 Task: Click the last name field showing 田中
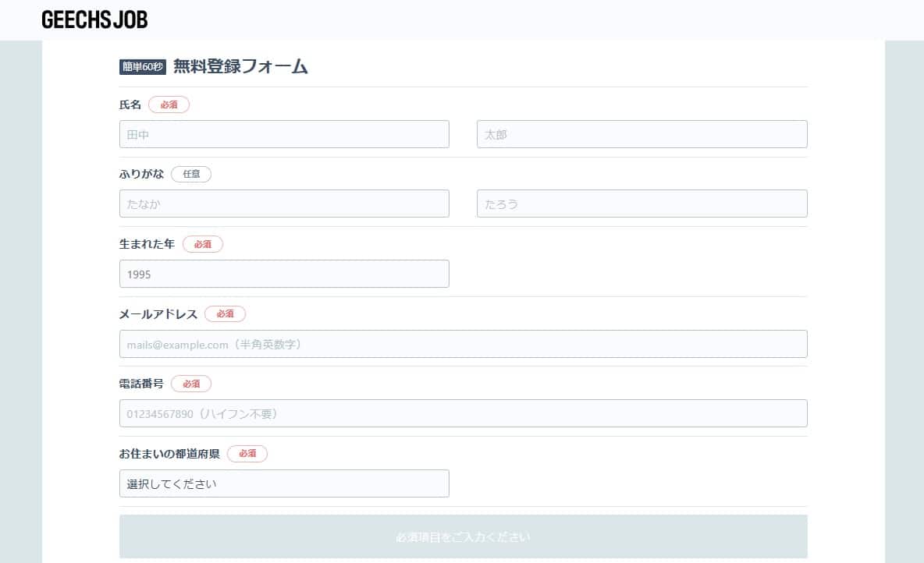point(284,134)
